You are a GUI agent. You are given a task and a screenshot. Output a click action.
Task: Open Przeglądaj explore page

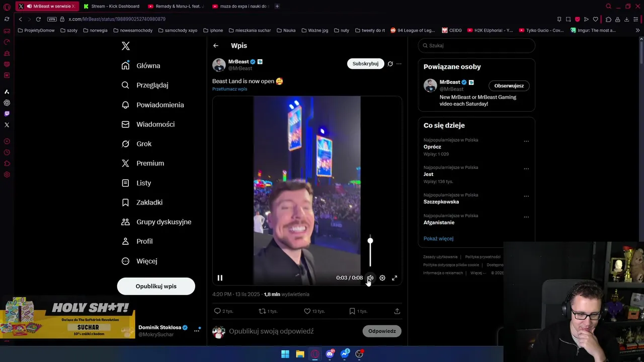click(x=145, y=85)
